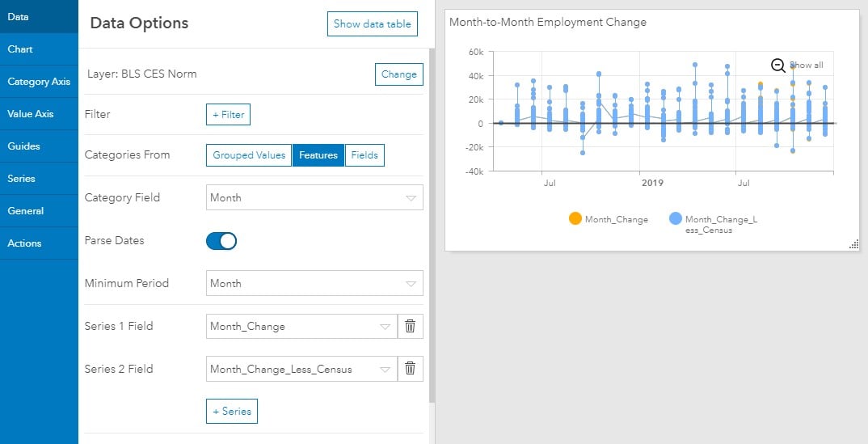Select Grouped Values for Categories From

(249, 155)
